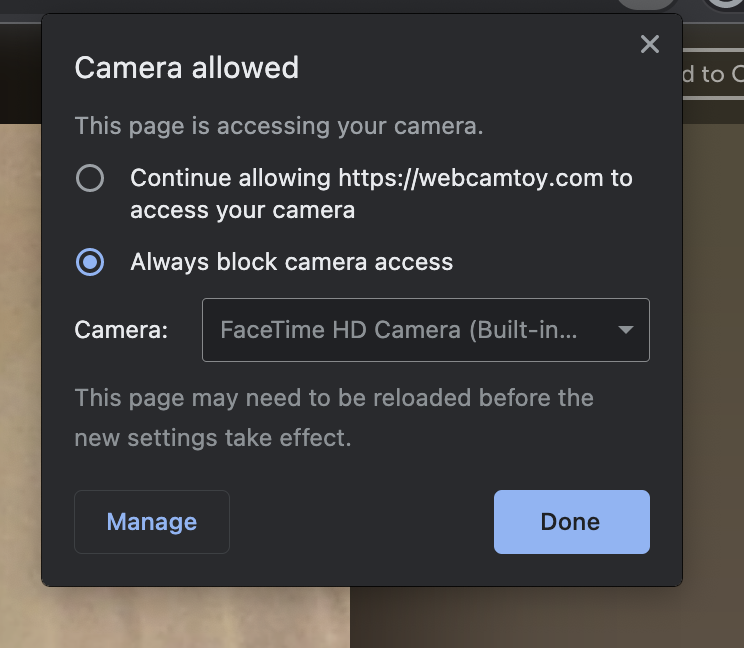Close the Camera allowed popup with X
The height and width of the screenshot is (648, 744).
[x=650, y=44]
